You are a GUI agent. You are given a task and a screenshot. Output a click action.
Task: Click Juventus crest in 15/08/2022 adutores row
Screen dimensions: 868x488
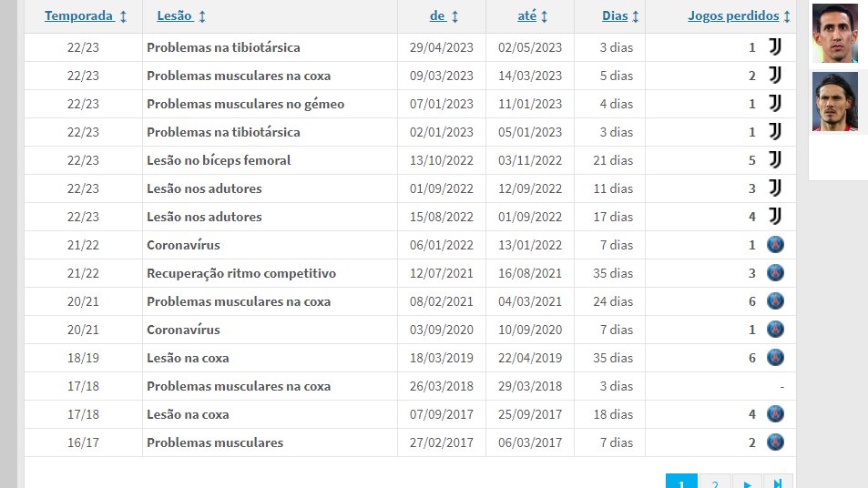[775, 217]
